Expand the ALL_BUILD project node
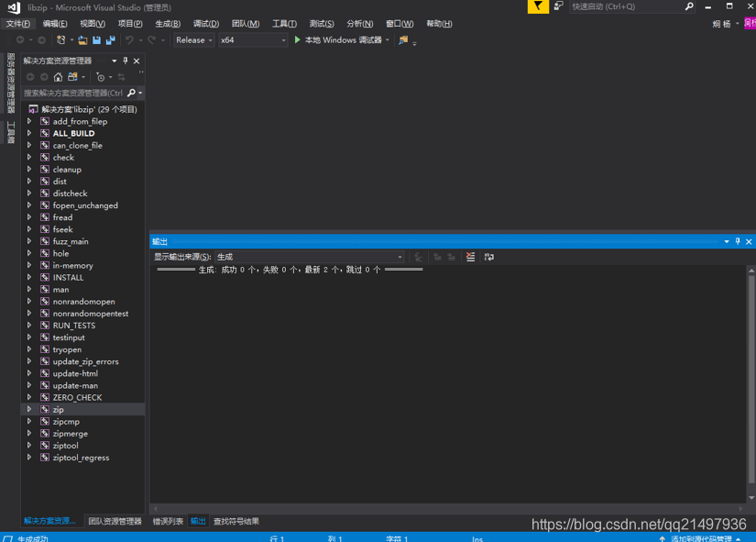The image size is (756, 542). (29, 133)
